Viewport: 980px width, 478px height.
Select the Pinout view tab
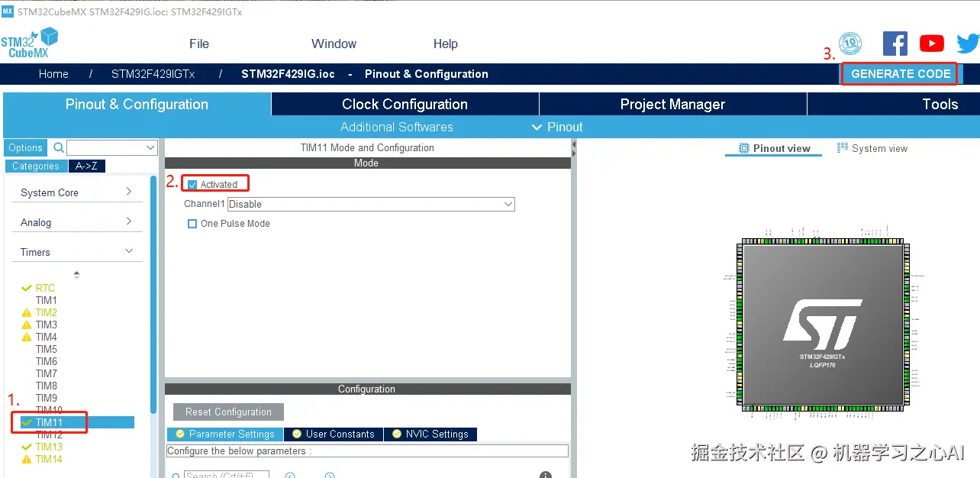pos(774,148)
